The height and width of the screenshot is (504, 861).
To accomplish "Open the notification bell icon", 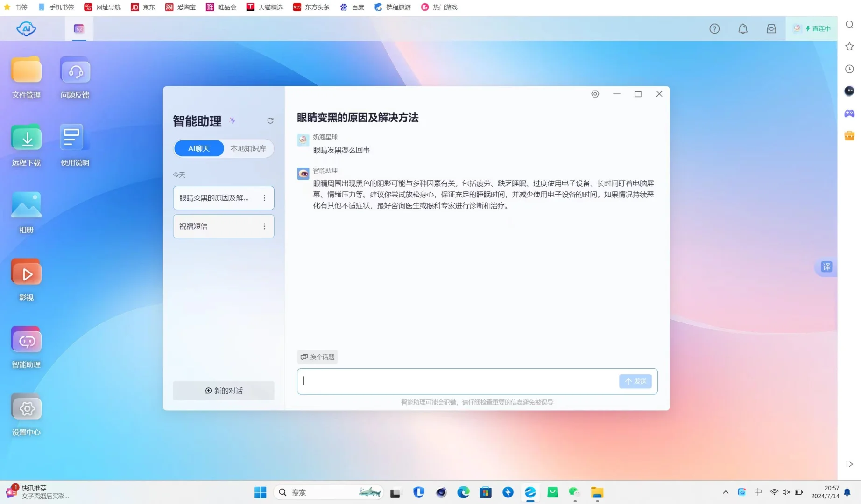I will tap(743, 28).
